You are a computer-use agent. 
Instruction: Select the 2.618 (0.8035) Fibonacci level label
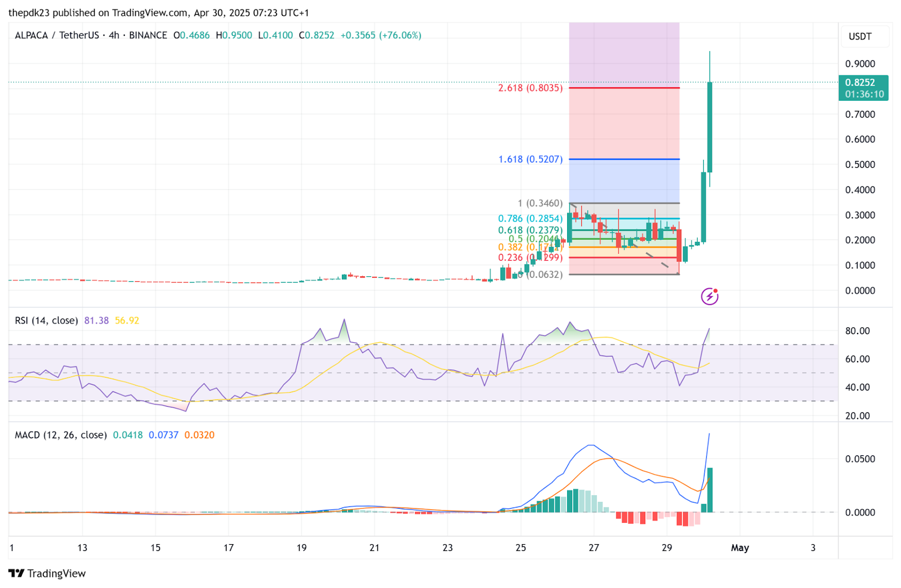click(x=530, y=88)
